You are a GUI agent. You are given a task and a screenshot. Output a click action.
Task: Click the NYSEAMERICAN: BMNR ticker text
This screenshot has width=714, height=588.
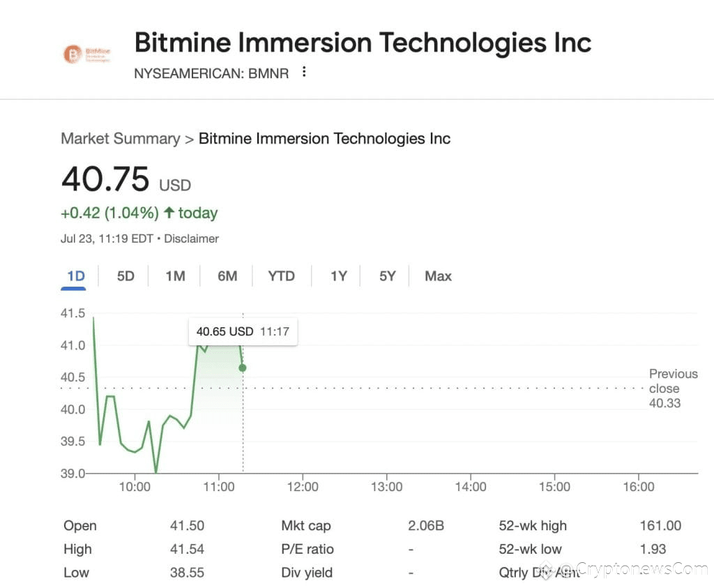click(211, 73)
